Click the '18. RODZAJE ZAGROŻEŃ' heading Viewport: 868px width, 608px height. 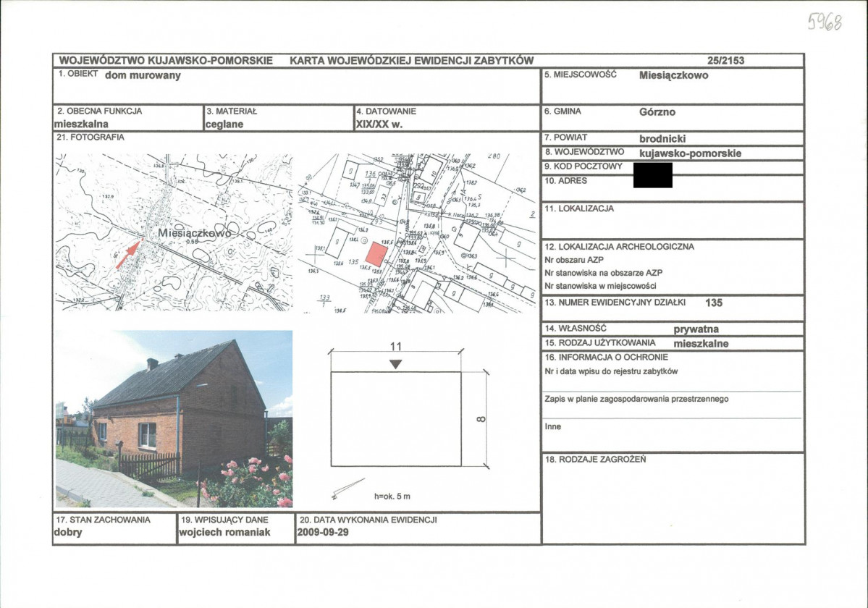pos(596,459)
